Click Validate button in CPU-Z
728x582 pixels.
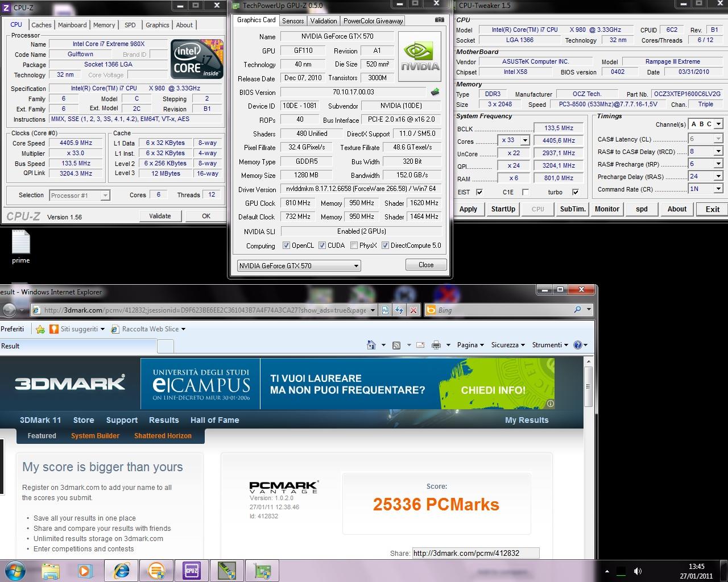tap(160, 216)
